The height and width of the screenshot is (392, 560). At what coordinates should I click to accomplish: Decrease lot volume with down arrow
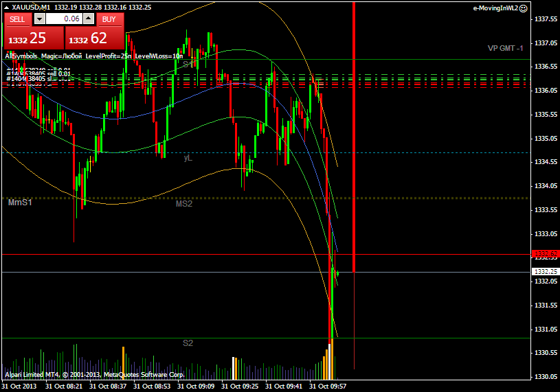point(39,19)
